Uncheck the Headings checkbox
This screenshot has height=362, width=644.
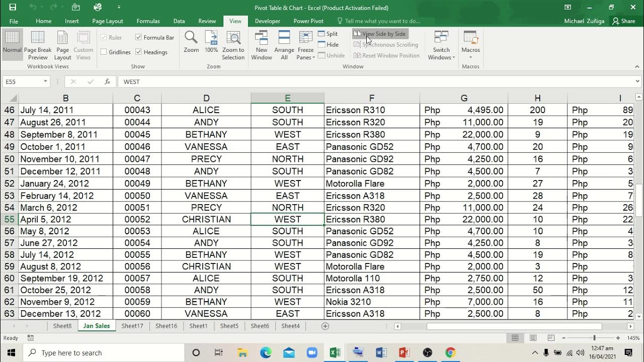click(138, 52)
